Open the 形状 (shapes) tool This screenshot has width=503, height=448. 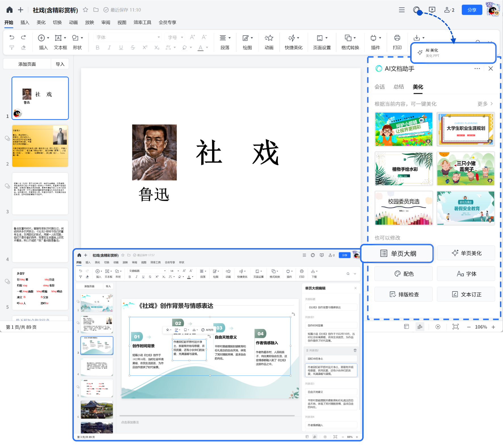pos(77,42)
